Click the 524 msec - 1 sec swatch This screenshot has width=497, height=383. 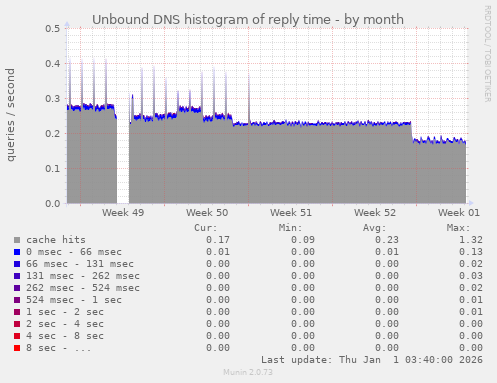pyautogui.click(x=17, y=300)
